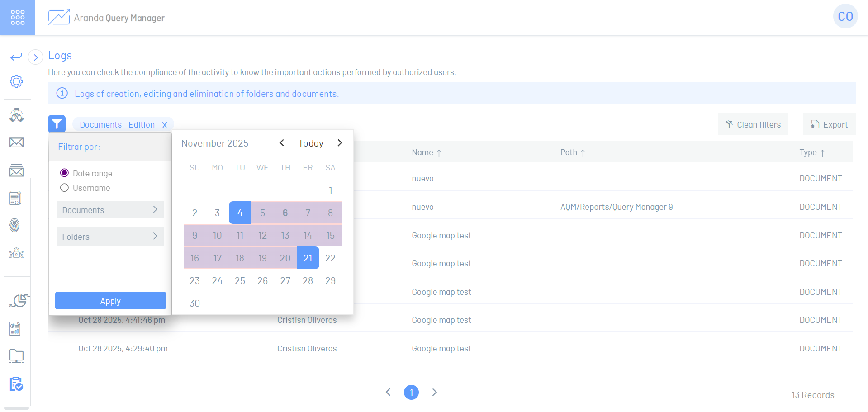
Task: Click the back arrow icon in sidebar
Action: point(16,57)
